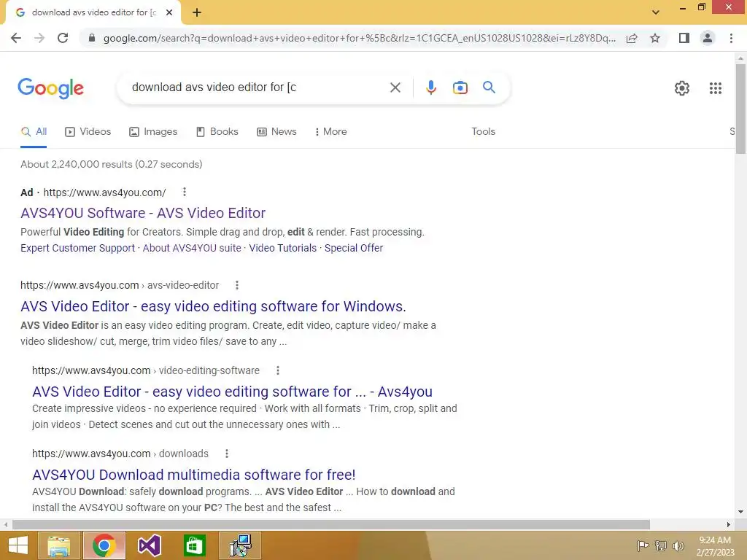Open Visual Studio from taskbar

point(149,545)
